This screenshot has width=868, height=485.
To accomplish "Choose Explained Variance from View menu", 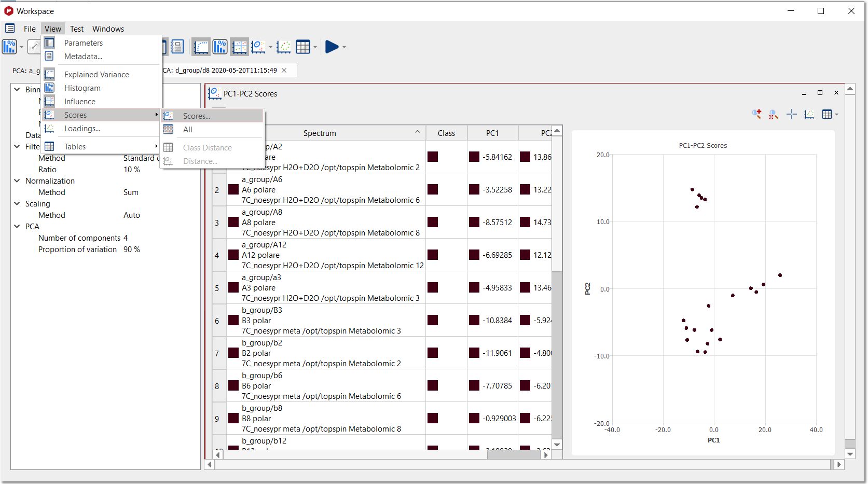I will [x=102, y=75].
